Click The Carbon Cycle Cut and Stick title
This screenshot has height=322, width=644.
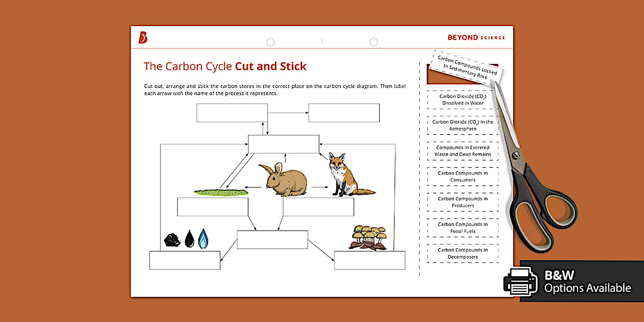225,66
